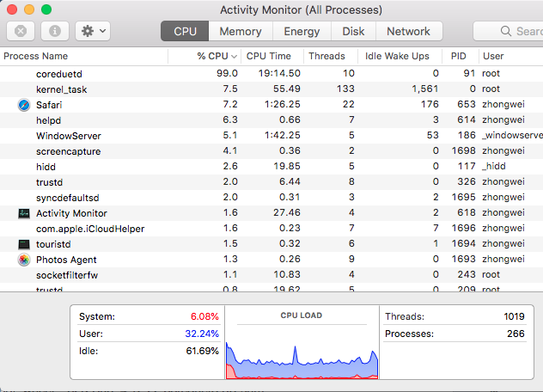This screenshot has width=543, height=392.
Task: Sort by Threads column header
Action: [x=331, y=56]
